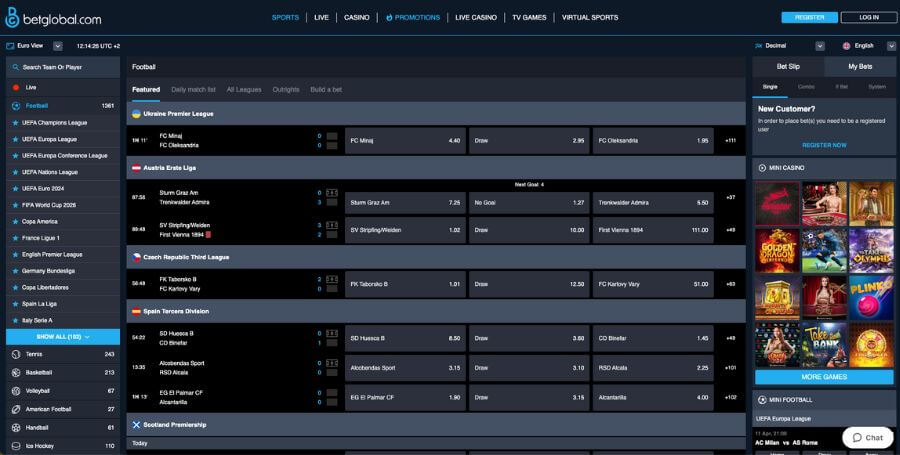Choose the Basketball sport icon
The height and width of the screenshot is (455, 900).
coord(16,372)
